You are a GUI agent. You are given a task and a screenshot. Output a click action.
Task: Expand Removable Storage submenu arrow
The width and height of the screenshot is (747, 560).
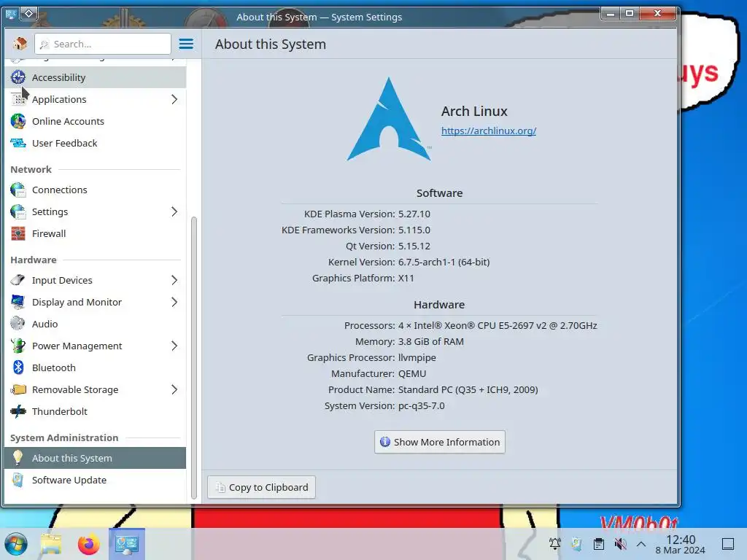pyautogui.click(x=174, y=389)
